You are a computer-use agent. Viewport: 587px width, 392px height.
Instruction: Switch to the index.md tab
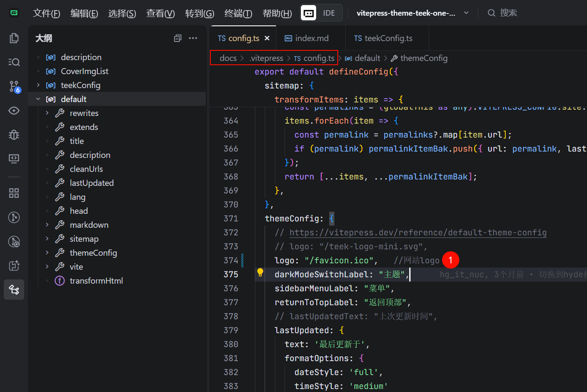pyautogui.click(x=311, y=38)
